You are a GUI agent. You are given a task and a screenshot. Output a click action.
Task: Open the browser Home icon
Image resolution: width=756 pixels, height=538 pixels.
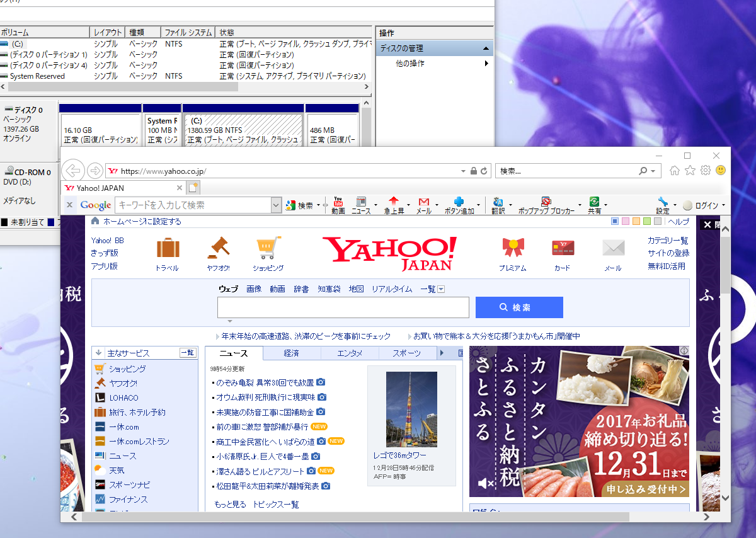pyautogui.click(x=675, y=171)
